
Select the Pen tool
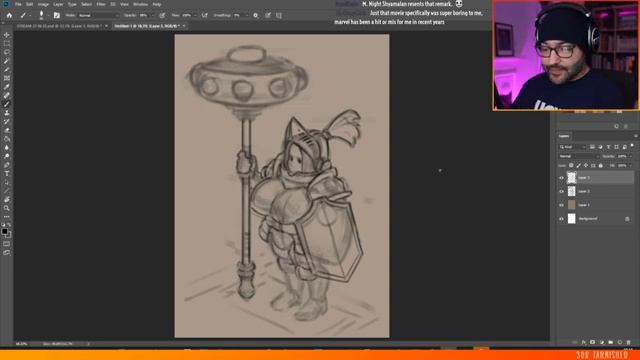pos(7,165)
